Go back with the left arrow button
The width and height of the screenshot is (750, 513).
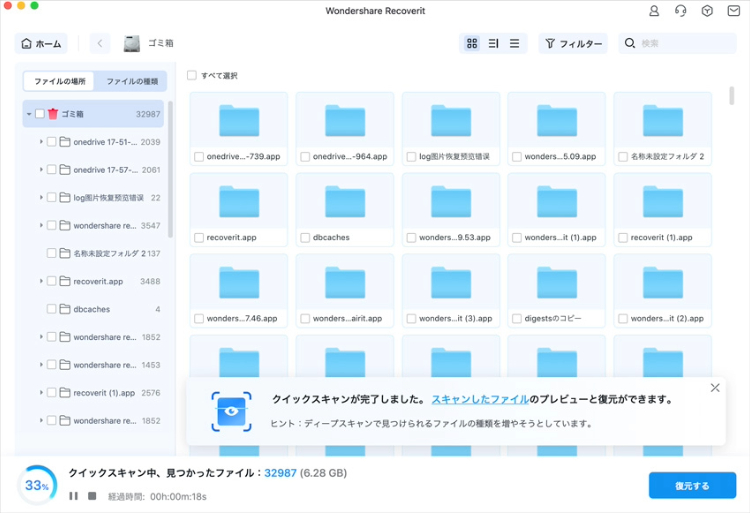[x=100, y=44]
